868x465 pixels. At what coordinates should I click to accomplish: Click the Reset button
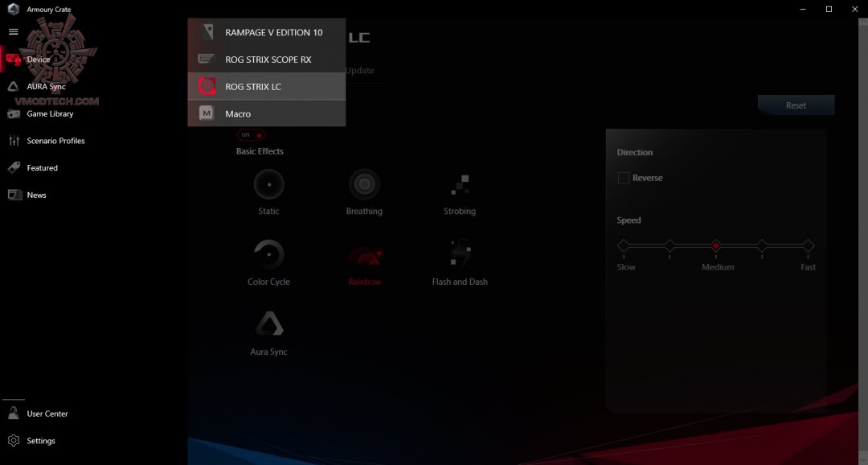796,105
